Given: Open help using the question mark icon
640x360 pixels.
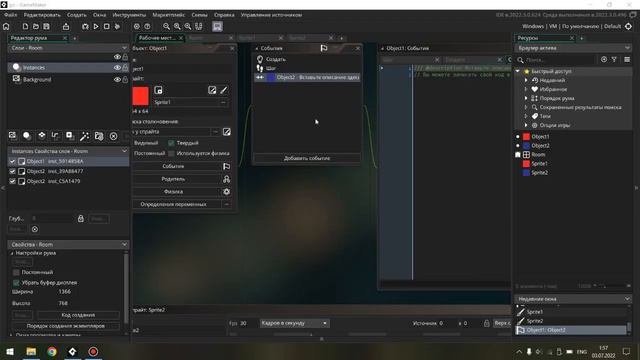Looking at the screenshot, I should (x=147, y=27).
